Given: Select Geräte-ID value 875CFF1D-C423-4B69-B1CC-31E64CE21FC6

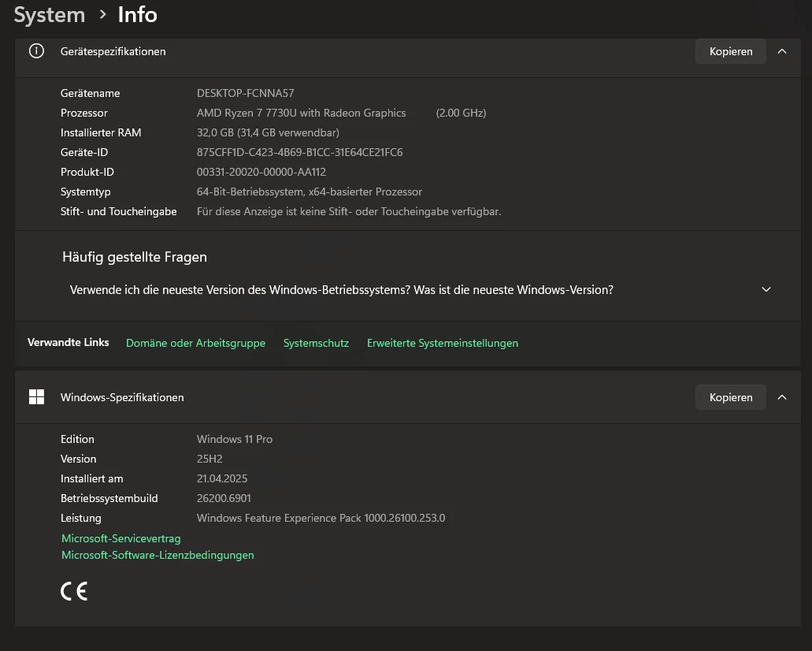Looking at the screenshot, I should (299, 152).
